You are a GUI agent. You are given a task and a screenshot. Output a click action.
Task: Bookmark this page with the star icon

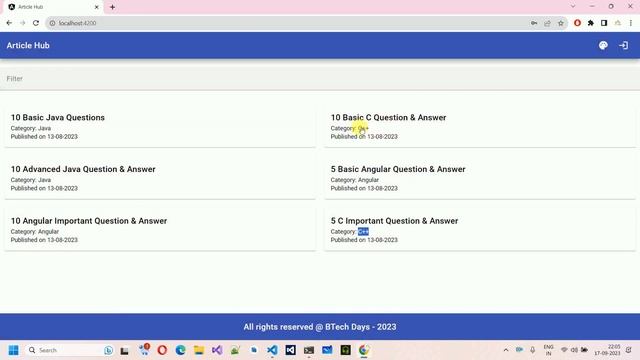pyautogui.click(x=561, y=23)
